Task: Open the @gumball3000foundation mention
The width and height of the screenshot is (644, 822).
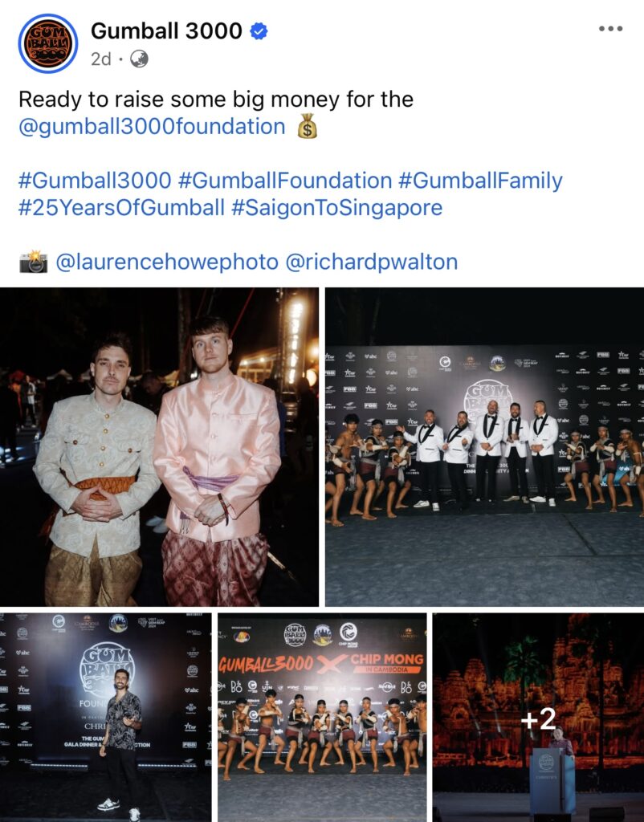Action: (x=152, y=127)
